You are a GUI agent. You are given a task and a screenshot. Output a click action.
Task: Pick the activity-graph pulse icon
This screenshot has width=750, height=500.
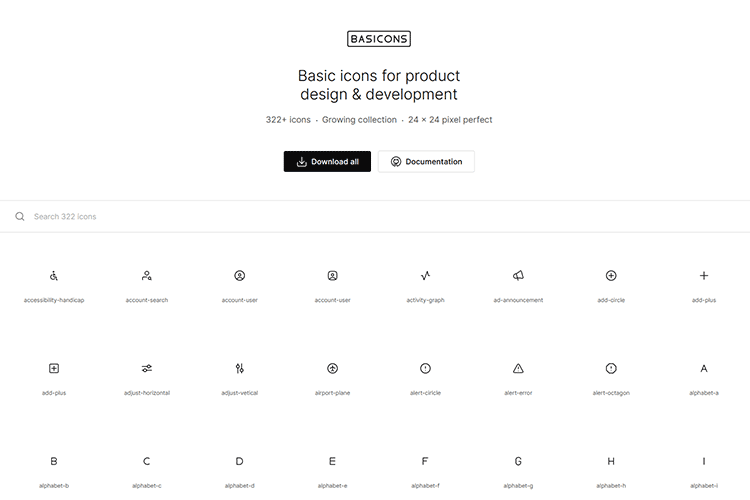tap(425, 275)
